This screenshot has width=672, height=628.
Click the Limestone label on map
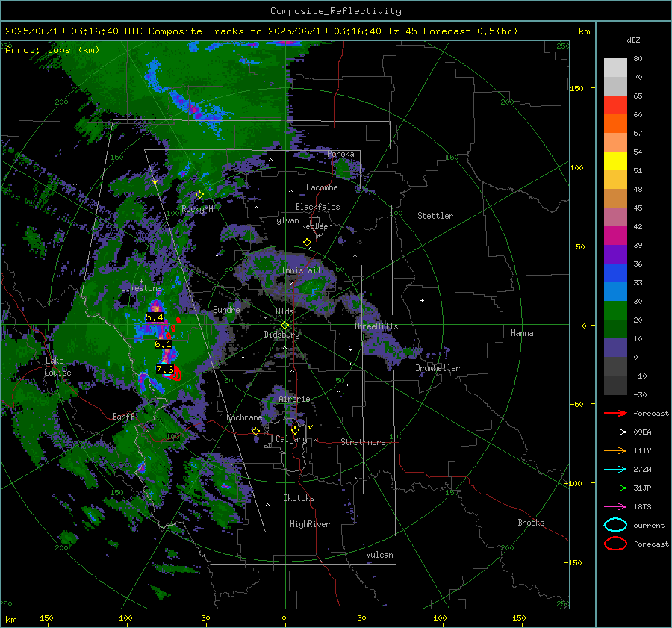coord(141,288)
